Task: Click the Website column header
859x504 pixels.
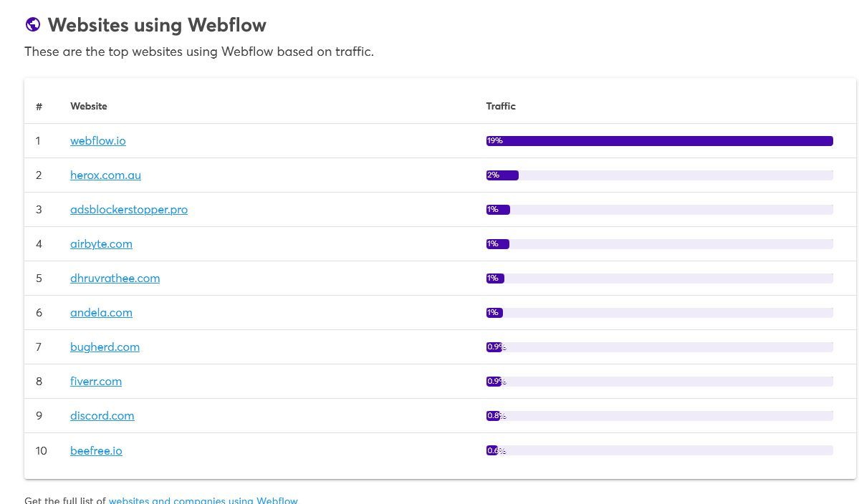Action: pyautogui.click(x=89, y=106)
